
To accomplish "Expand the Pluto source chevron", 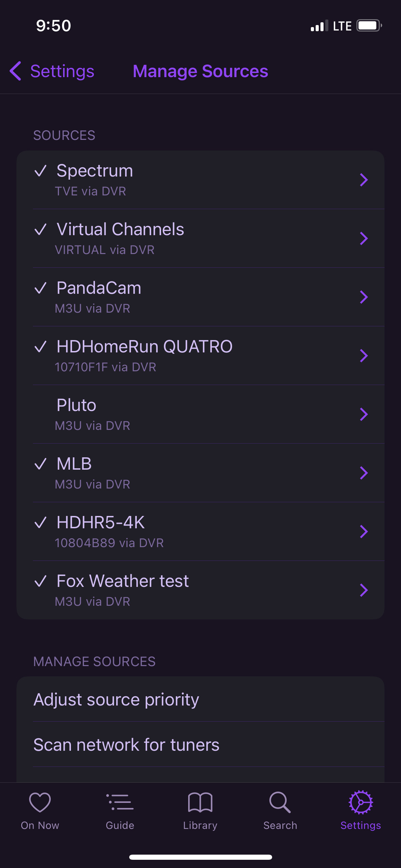I will pos(364,414).
